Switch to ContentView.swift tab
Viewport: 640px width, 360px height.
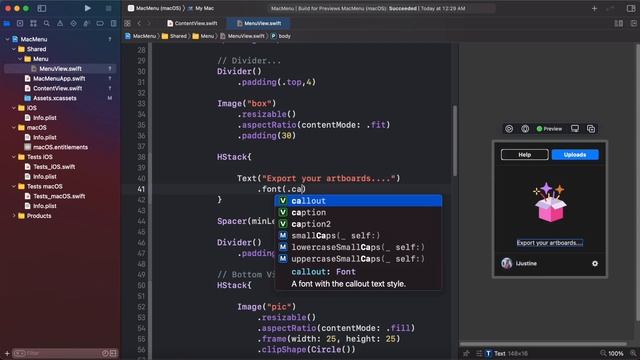point(192,23)
